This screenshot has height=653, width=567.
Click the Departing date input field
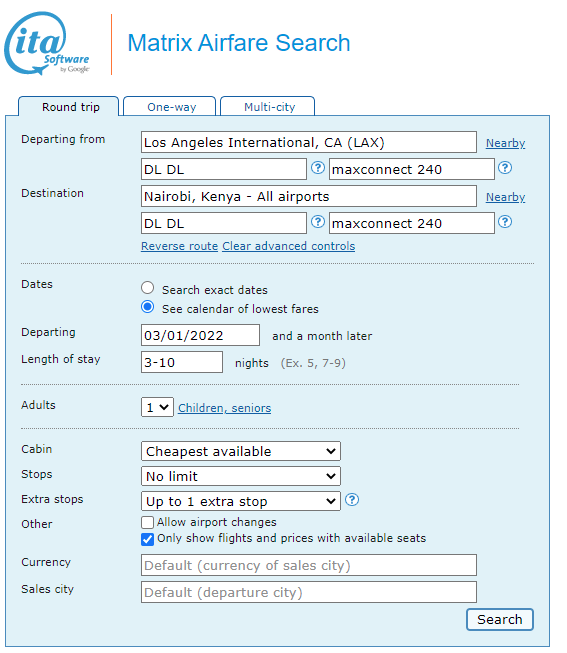(200, 335)
